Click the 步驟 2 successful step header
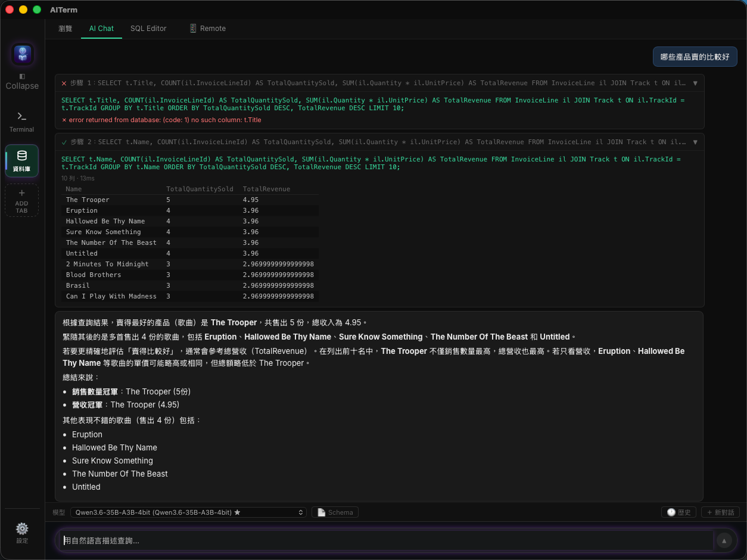747x560 pixels. 379,142
